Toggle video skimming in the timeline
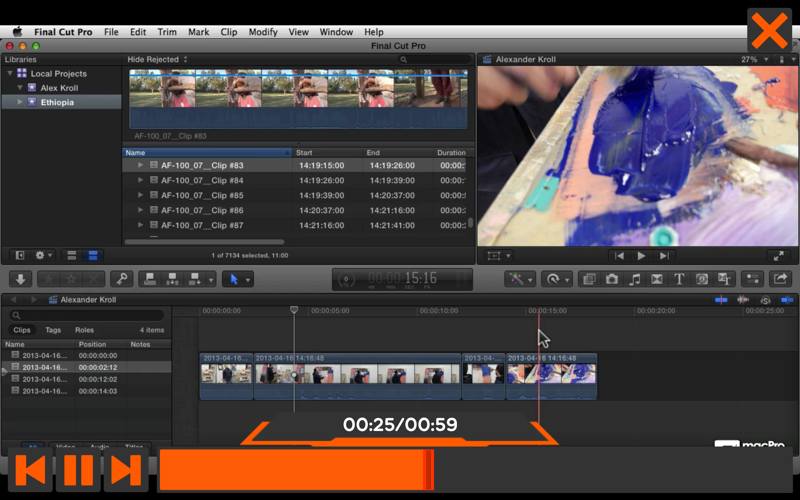The height and width of the screenshot is (500, 800). click(x=721, y=300)
